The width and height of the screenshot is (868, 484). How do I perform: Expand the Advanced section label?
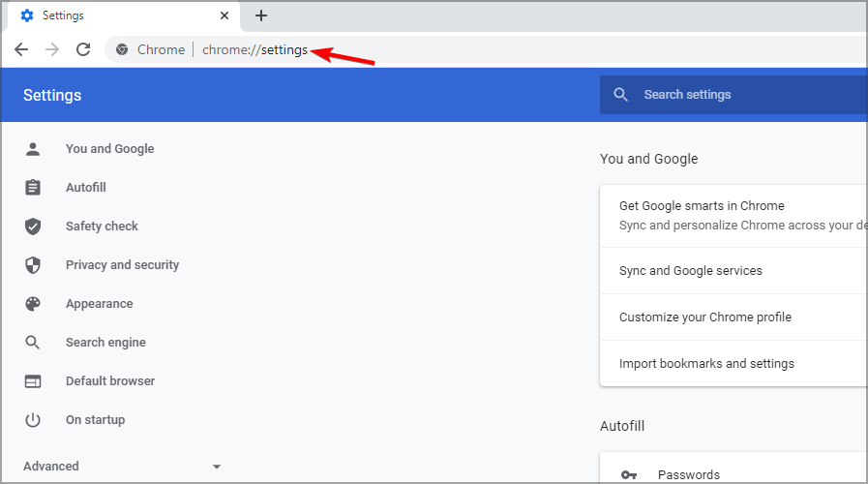(51, 467)
